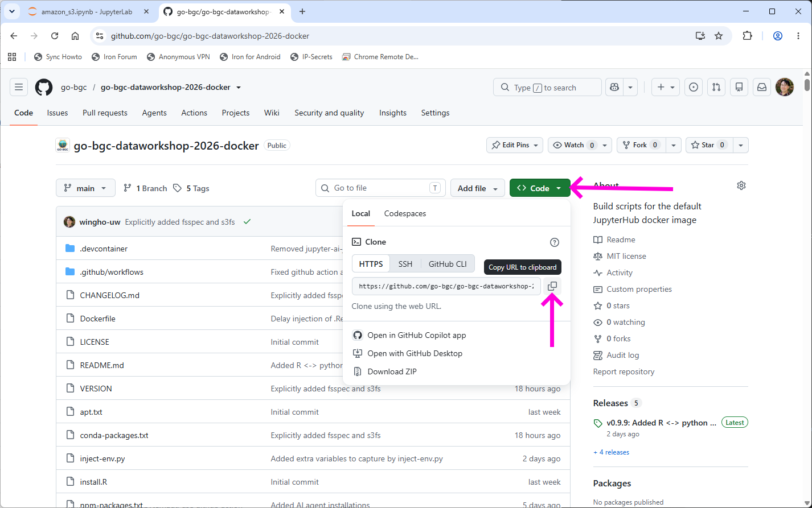Bookmark this page with star icon
Screen dimensions: 812x508
click(x=719, y=36)
